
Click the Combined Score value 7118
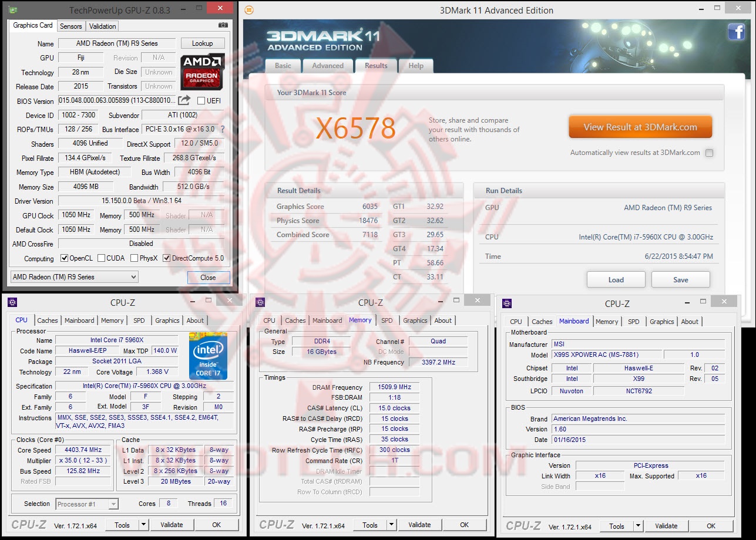click(370, 235)
